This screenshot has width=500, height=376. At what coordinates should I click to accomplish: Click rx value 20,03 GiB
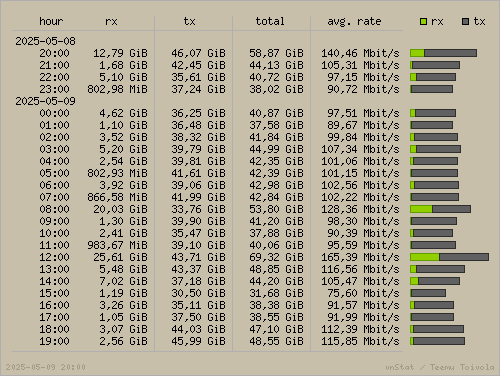tap(120, 209)
